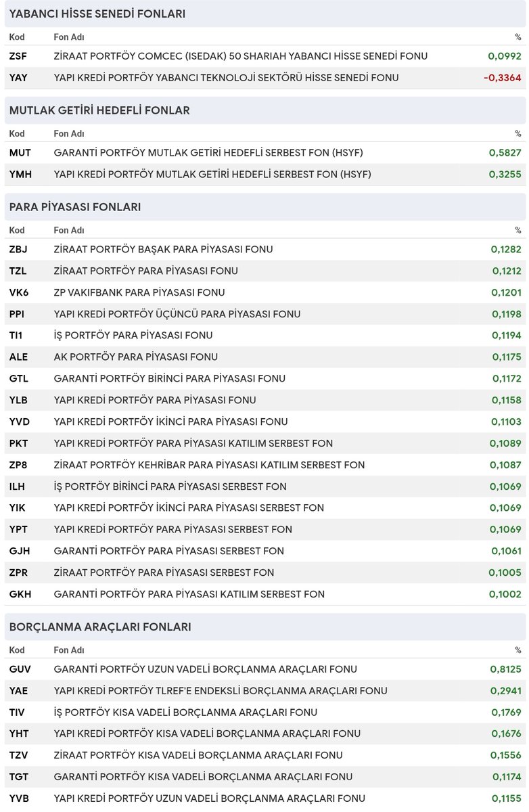Viewport: 529px width, 812px height.
Task: Click the 0,3255 return value
Action: 505,175
